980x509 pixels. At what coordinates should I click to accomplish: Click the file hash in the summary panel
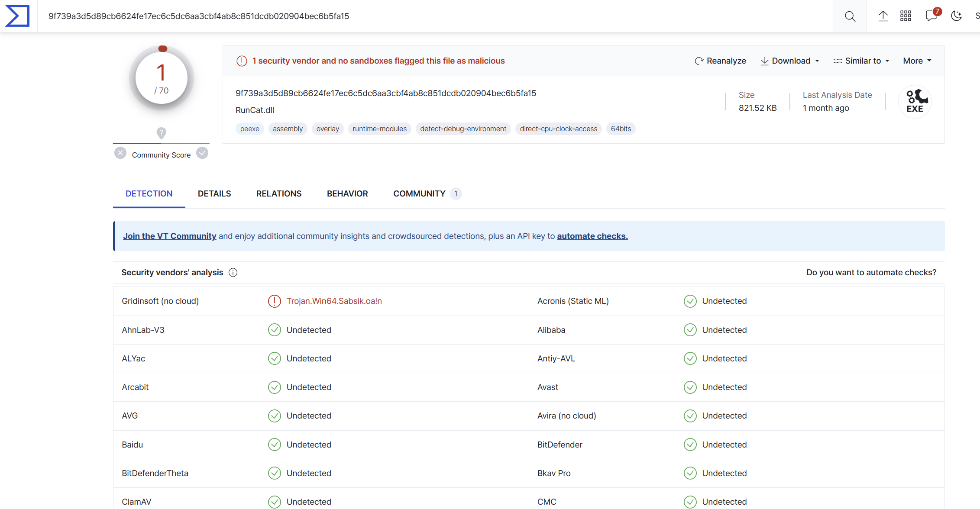tap(386, 93)
